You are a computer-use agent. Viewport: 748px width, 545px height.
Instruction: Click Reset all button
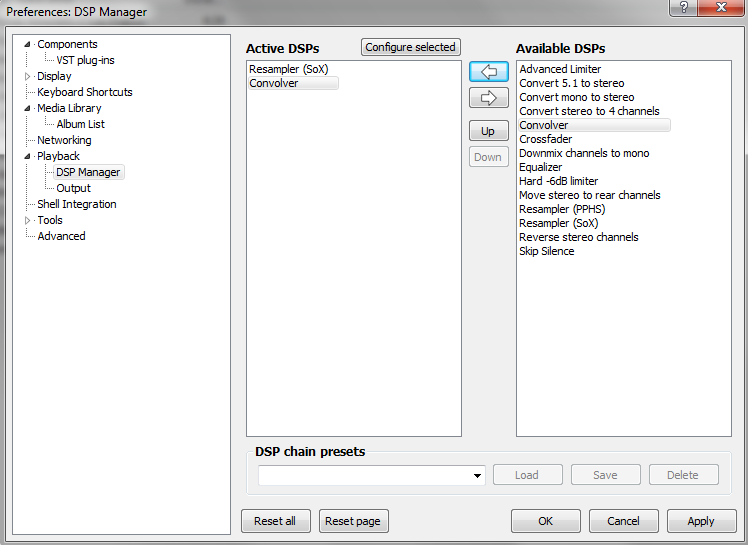coord(275,521)
